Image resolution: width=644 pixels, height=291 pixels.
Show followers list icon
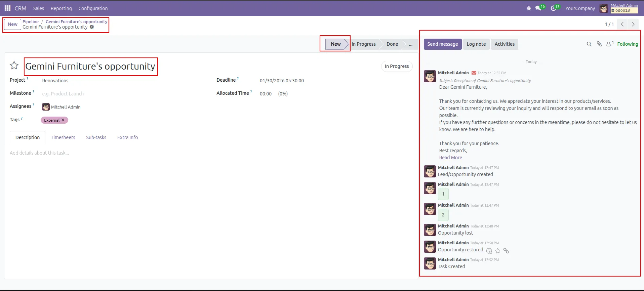tap(609, 44)
